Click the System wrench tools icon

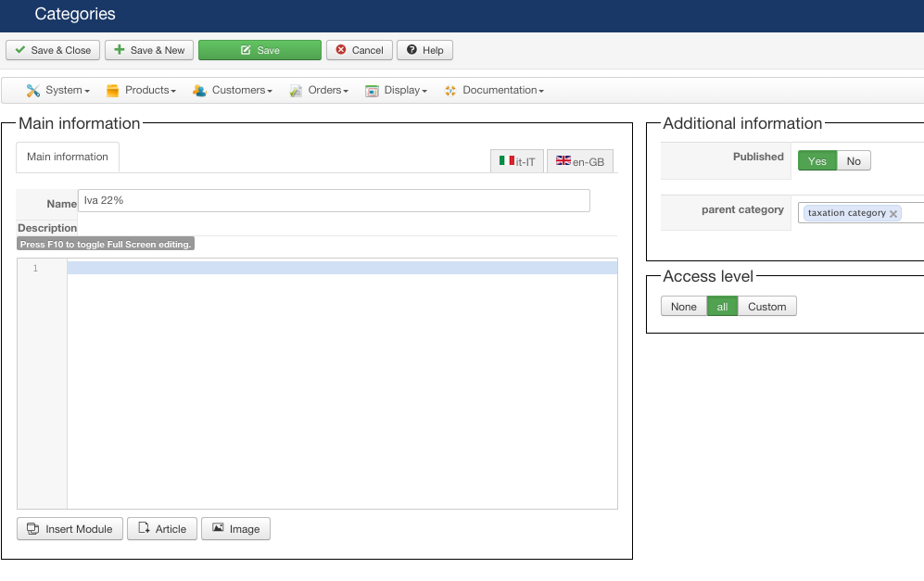[x=33, y=90]
